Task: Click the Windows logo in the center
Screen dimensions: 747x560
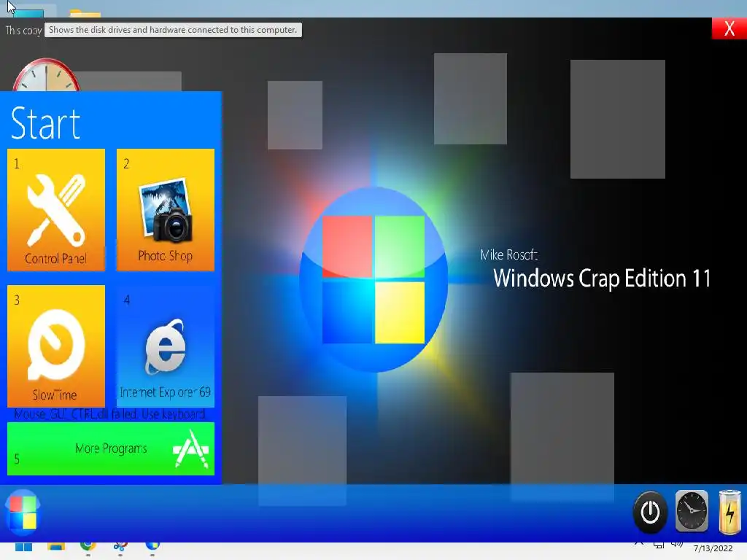Action: point(373,279)
